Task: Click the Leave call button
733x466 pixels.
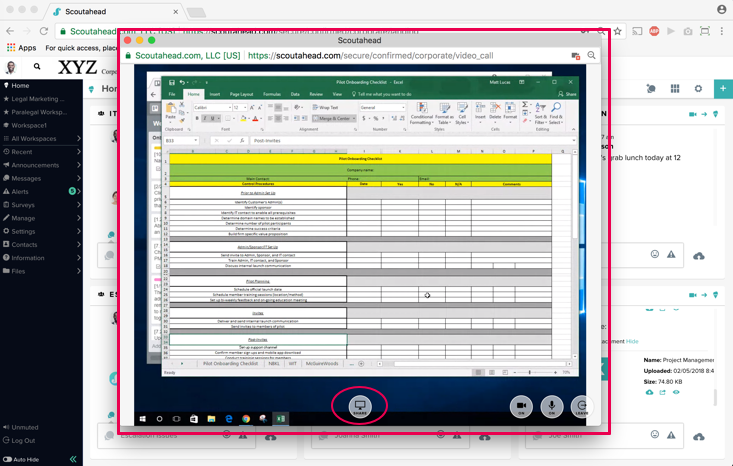Action: (x=581, y=406)
